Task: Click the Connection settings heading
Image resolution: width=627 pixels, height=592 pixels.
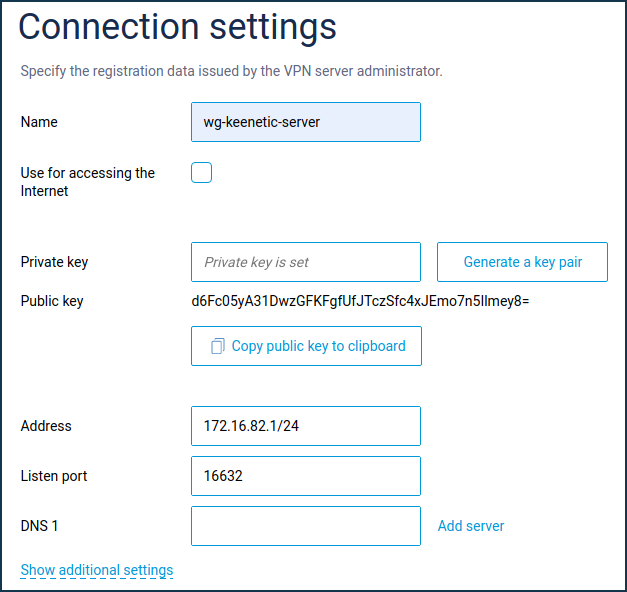Action: (x=178, y=27)
